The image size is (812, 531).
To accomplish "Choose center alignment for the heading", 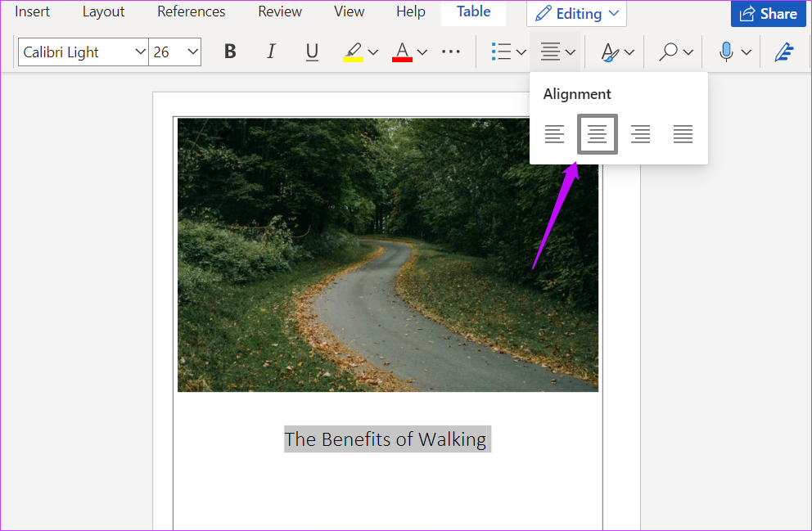I will tap(598, 133).
